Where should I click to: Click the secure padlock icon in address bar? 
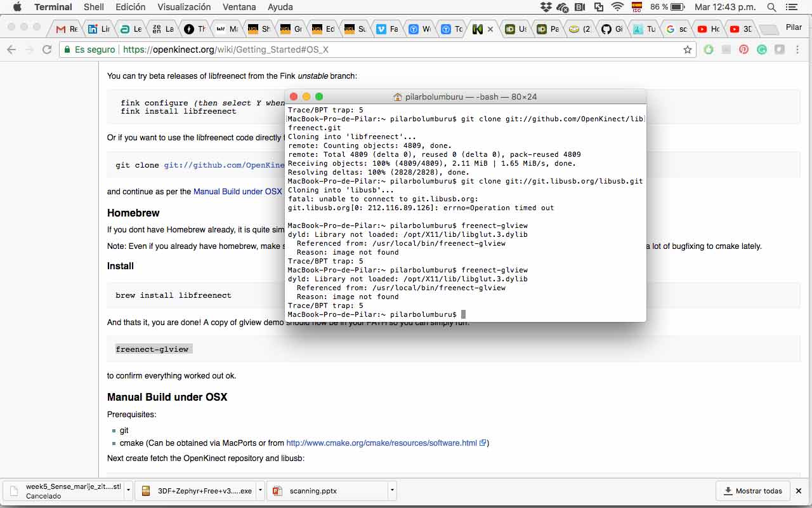[67, 50]
